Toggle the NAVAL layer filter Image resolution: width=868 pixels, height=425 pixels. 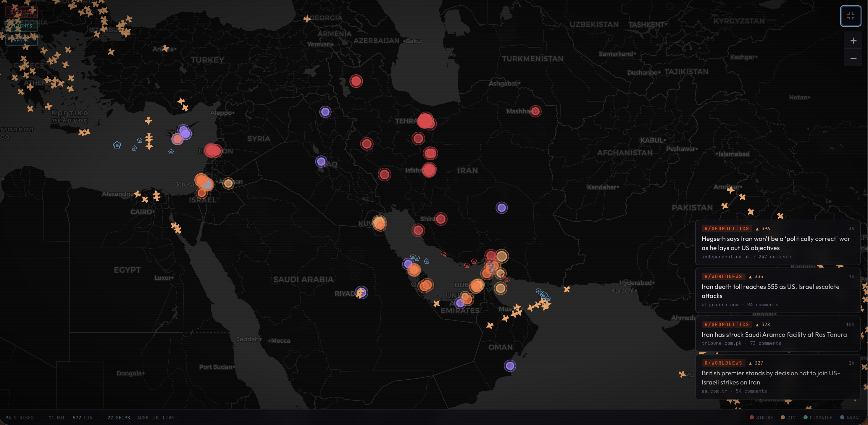(x=21, y=40)
